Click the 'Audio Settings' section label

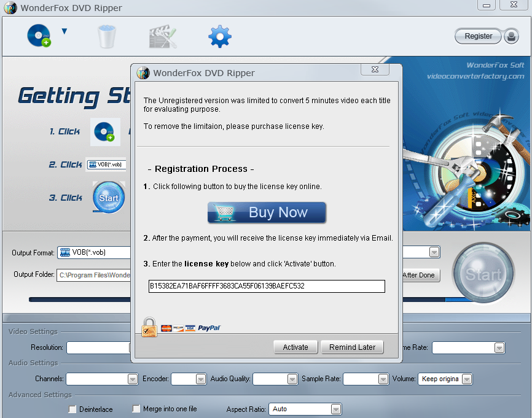pos(33,363)
